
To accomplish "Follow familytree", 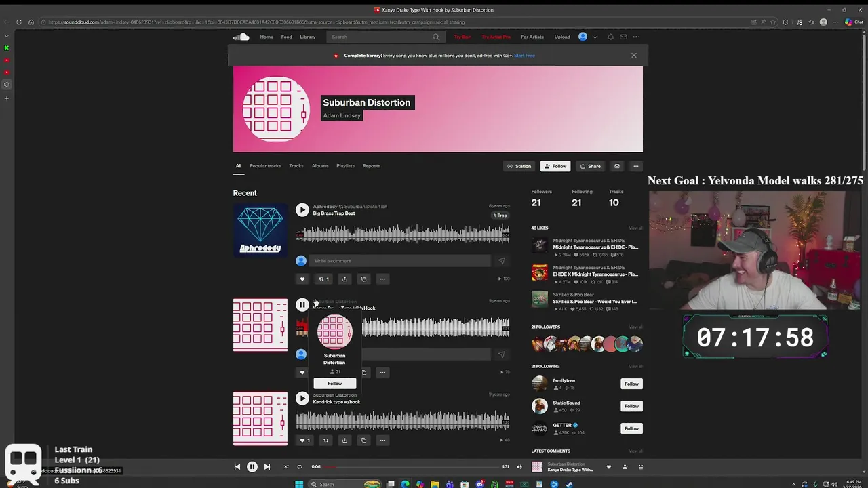I will coord(631,384).
